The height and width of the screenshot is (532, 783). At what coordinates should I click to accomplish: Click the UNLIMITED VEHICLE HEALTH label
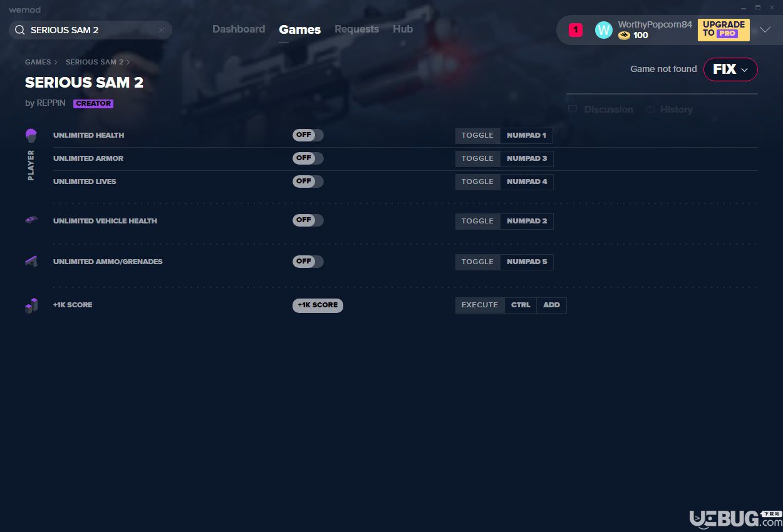point(105,221)
